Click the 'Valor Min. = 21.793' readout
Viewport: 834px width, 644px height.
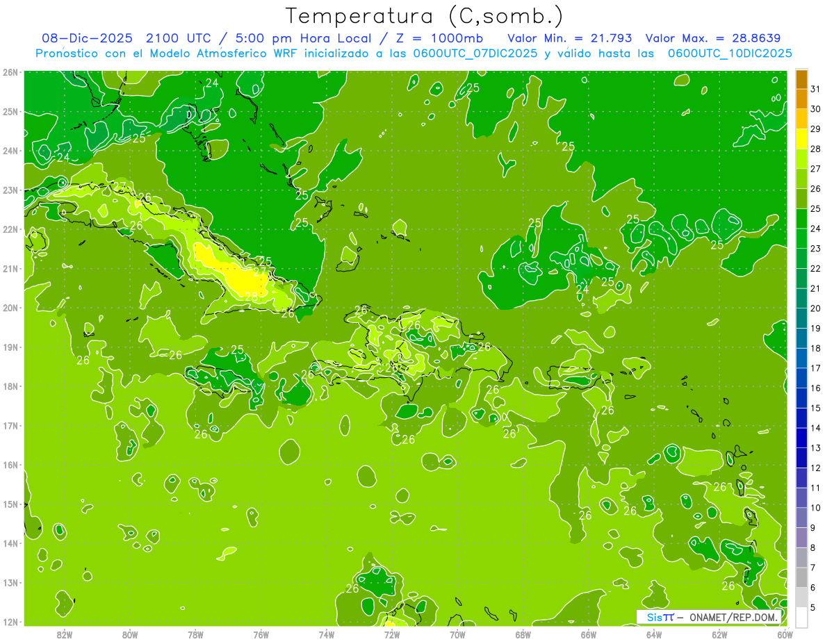tap(570, 38)
